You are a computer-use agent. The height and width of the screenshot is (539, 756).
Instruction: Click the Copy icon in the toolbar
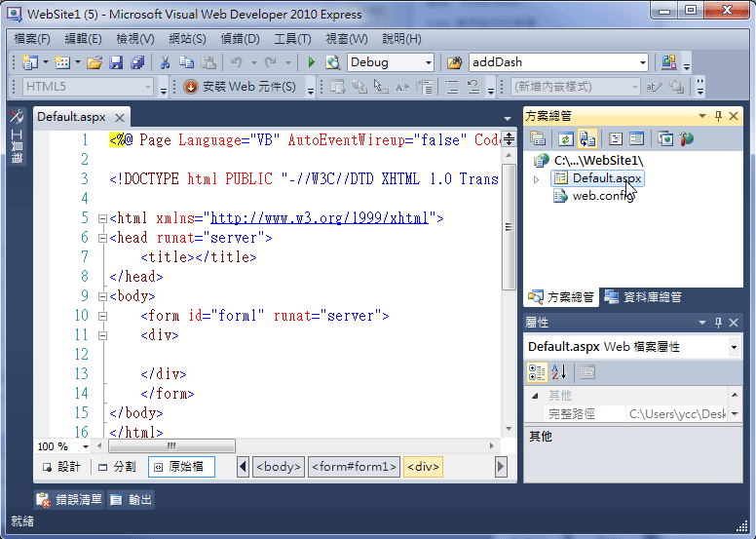[x=187, y=62]
